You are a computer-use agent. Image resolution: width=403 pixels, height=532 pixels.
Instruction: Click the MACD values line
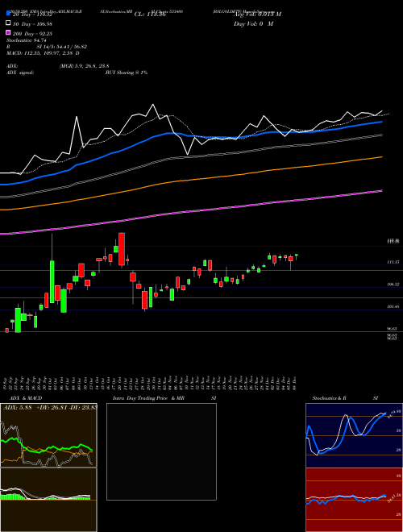(43, 53)
